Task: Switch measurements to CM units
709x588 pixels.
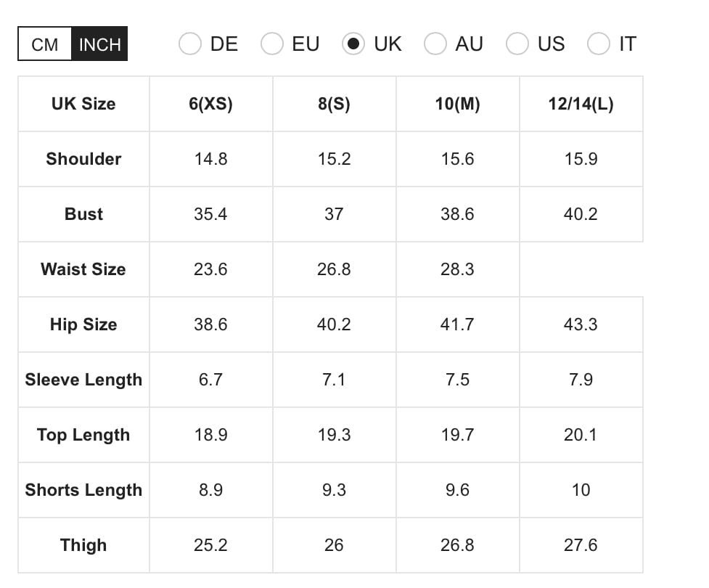Action: pyautogui.click(x=44, y=44)
